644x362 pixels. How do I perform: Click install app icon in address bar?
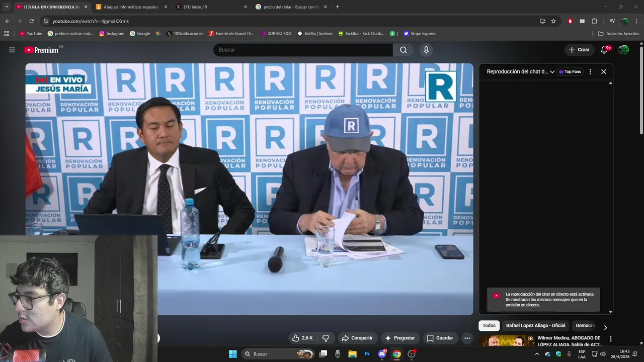click(x=542, y=21)
